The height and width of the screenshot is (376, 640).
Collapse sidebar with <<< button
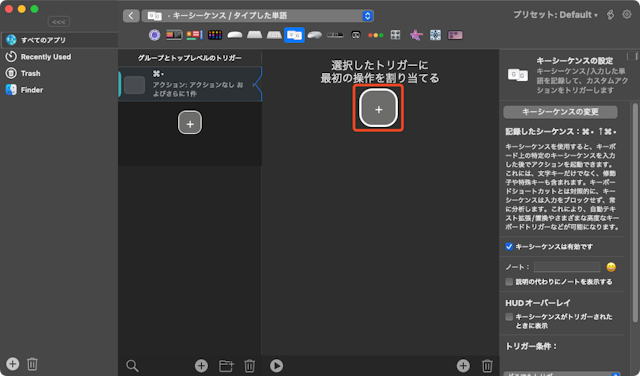pos(59,22)
